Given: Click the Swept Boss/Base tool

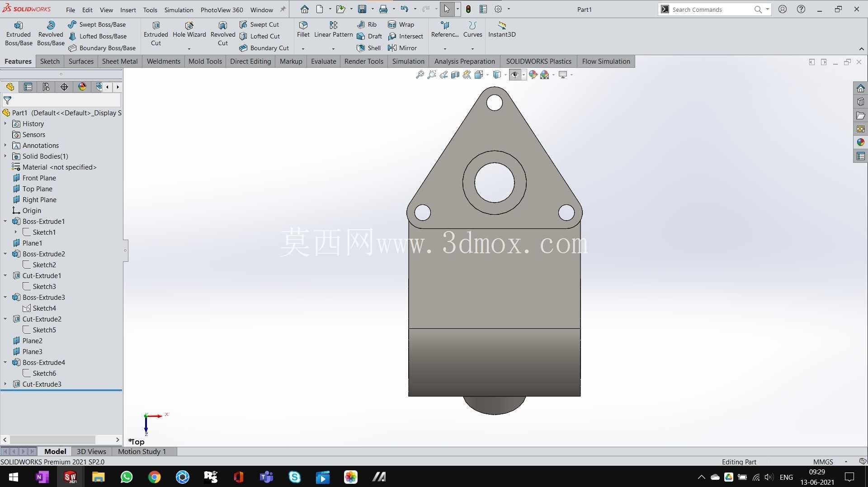Looking at the screenshot, I should [97, 24].
